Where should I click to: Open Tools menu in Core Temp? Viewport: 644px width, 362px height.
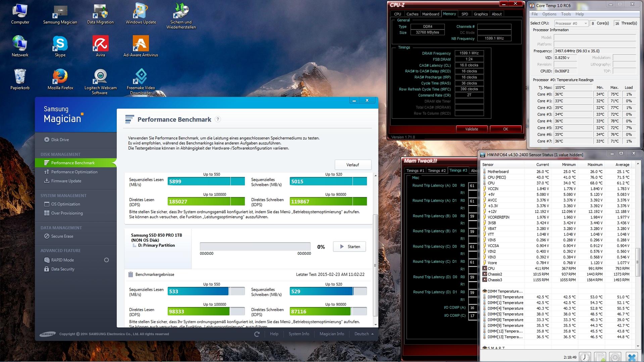[566, 14]
